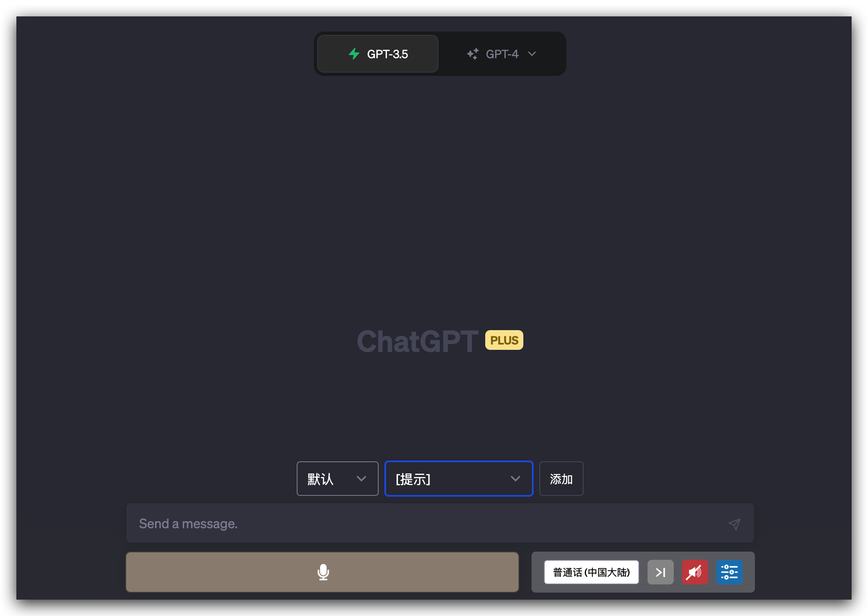Click the green lightning bolt icon
The image size is (868, 616).
pyautogui.click(x=354, y=54)
